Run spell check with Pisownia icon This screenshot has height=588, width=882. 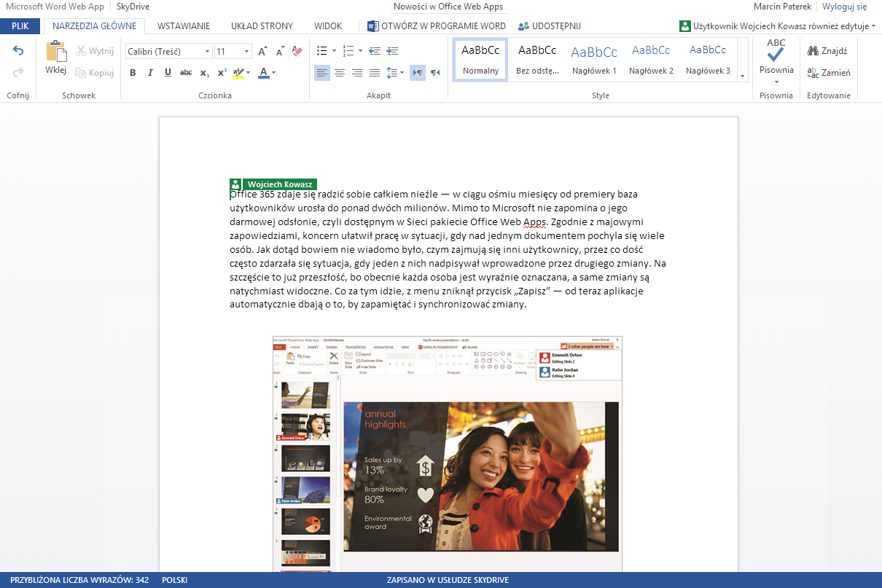[x=776, y=51]
